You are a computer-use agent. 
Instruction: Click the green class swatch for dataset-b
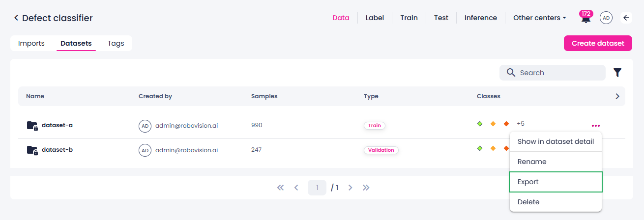(480, 148)
